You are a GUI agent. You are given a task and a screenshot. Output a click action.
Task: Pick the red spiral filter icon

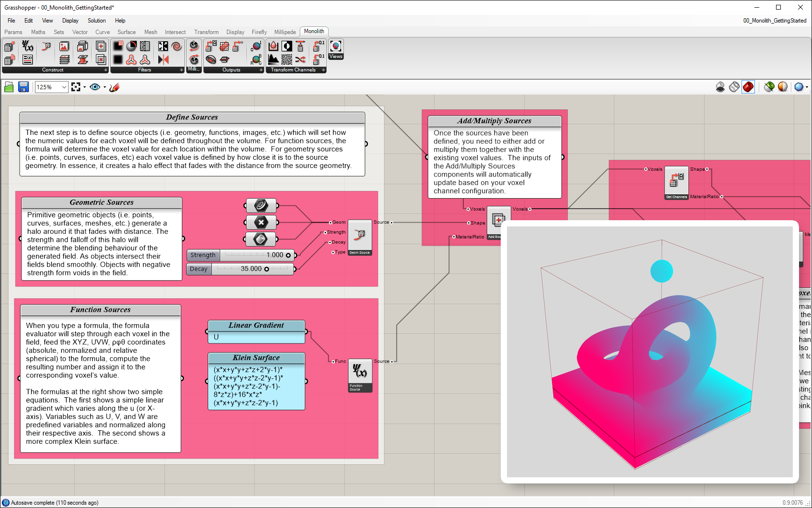pos(177,46)
